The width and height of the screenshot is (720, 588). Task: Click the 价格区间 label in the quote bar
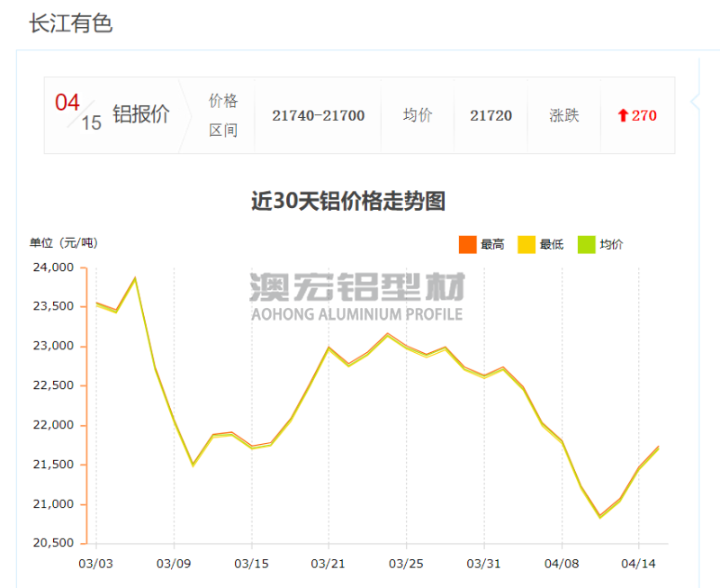pos(223,115)
